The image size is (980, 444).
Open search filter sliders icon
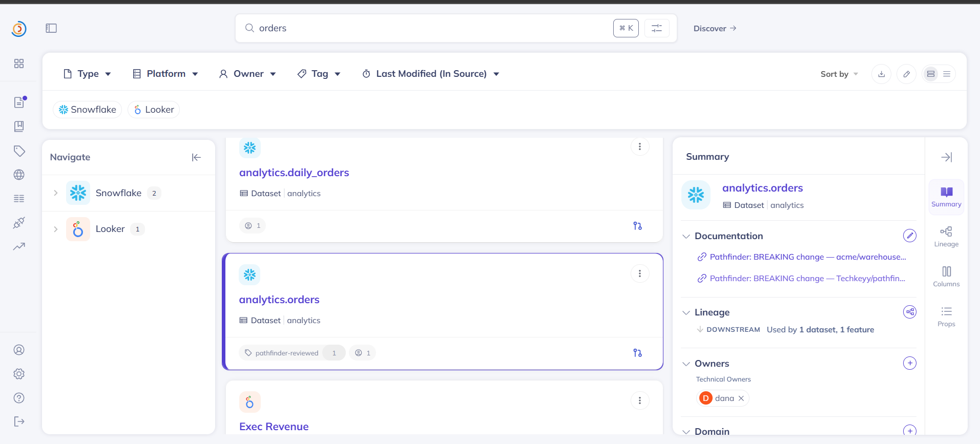pyautogui.click(x=657, y=28)
